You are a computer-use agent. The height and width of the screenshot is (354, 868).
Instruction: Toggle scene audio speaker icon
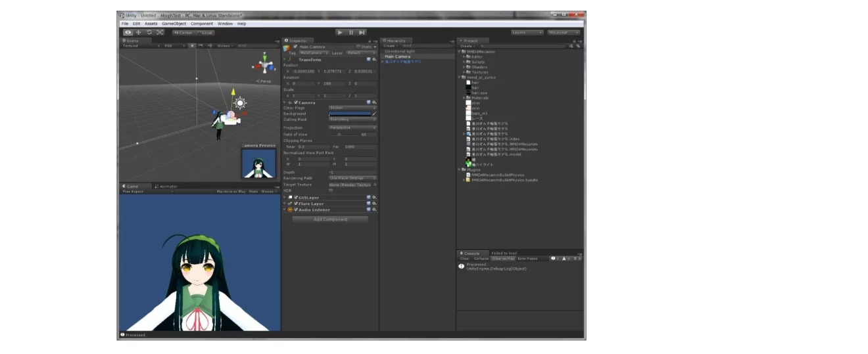210,46
